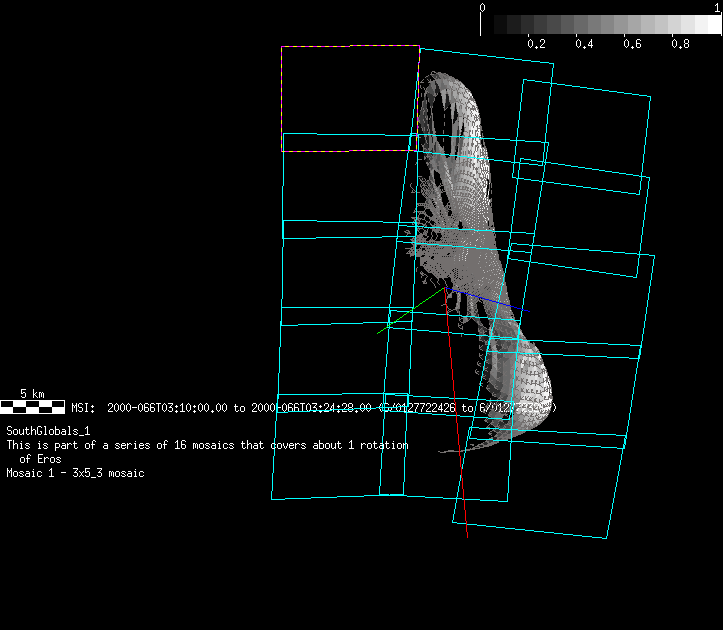
Task: Click the "5 km" scale label
Action: pyautogui.click(x=32, y=394)
